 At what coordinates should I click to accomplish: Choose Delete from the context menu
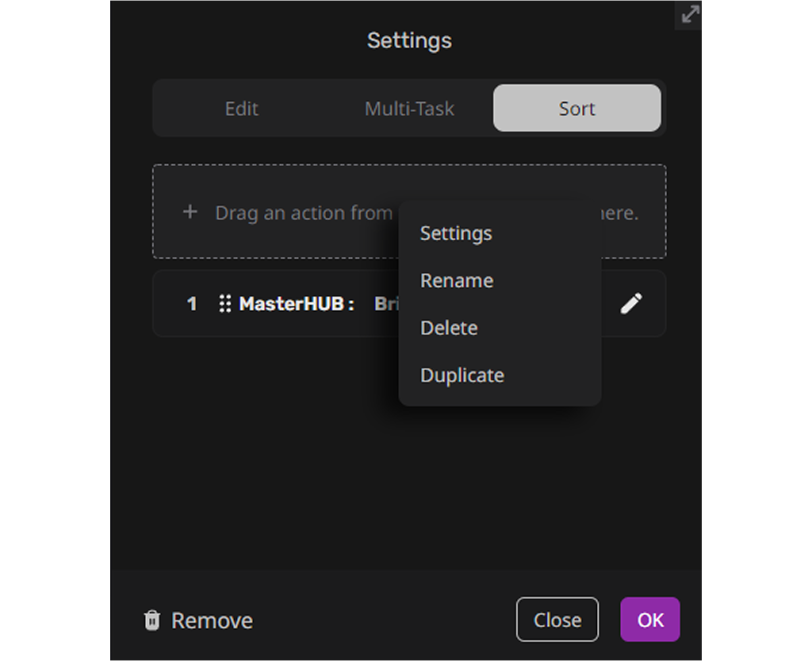coord(449,328)
